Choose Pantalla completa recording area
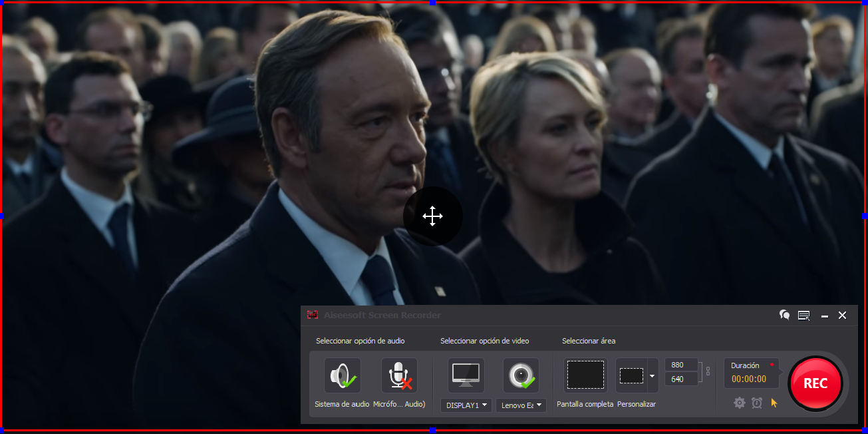 pyautogui.click(x=585, y=375)
